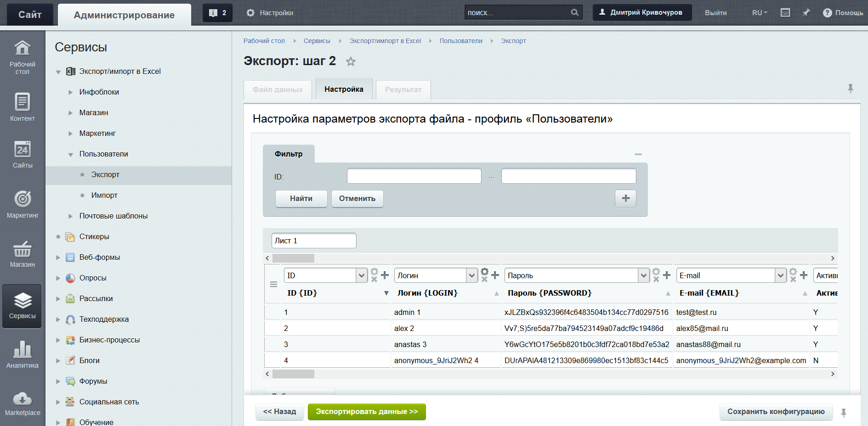Open settings gear for the Пароль column
This screenshot has height=426, width=868.
(656, 272)
